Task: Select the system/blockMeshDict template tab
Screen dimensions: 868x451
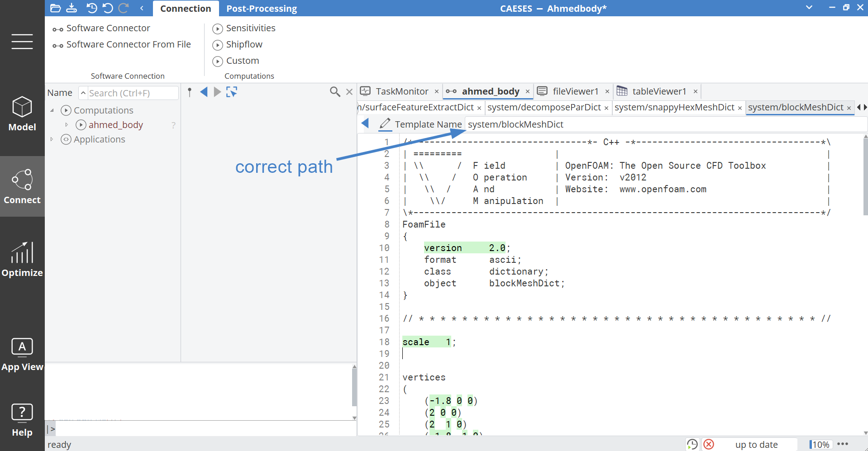Action: (796, 107)
